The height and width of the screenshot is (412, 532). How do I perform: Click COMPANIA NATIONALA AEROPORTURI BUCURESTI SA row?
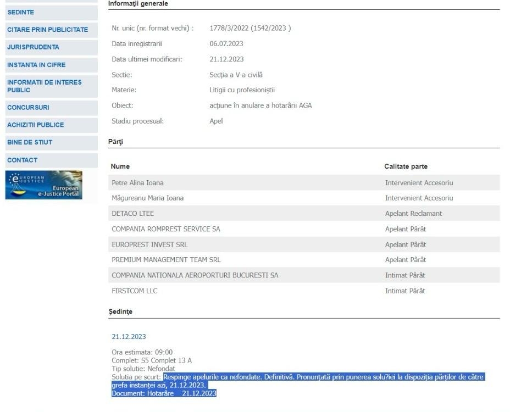pos(195,275)
